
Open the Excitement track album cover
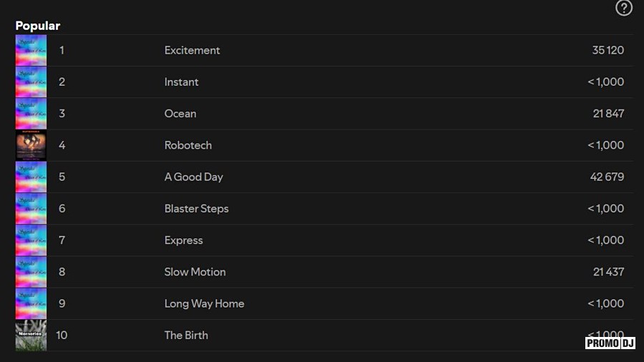[x=31, y=51]
